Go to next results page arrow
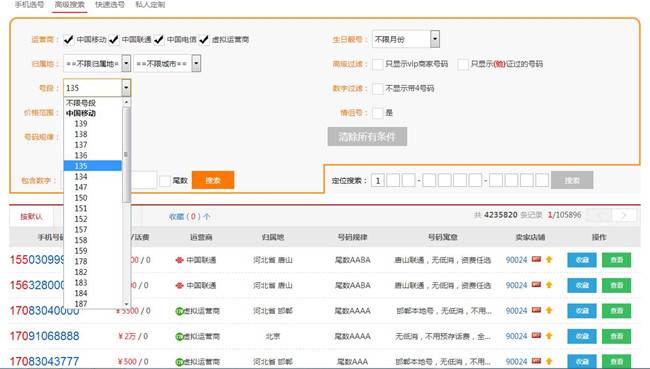 coord(624,215)
